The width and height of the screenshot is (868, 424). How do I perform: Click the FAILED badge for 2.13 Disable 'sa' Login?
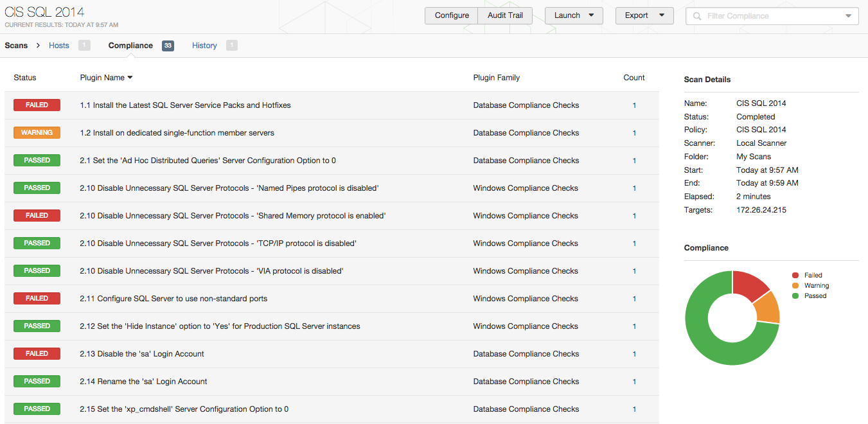coord(37,354)
